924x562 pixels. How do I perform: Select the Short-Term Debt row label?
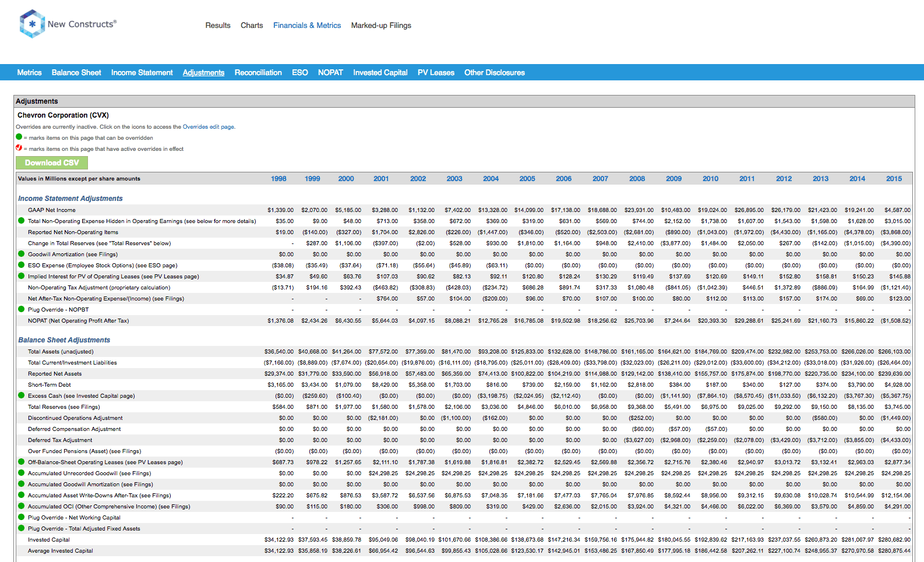(x=50, y=385)
